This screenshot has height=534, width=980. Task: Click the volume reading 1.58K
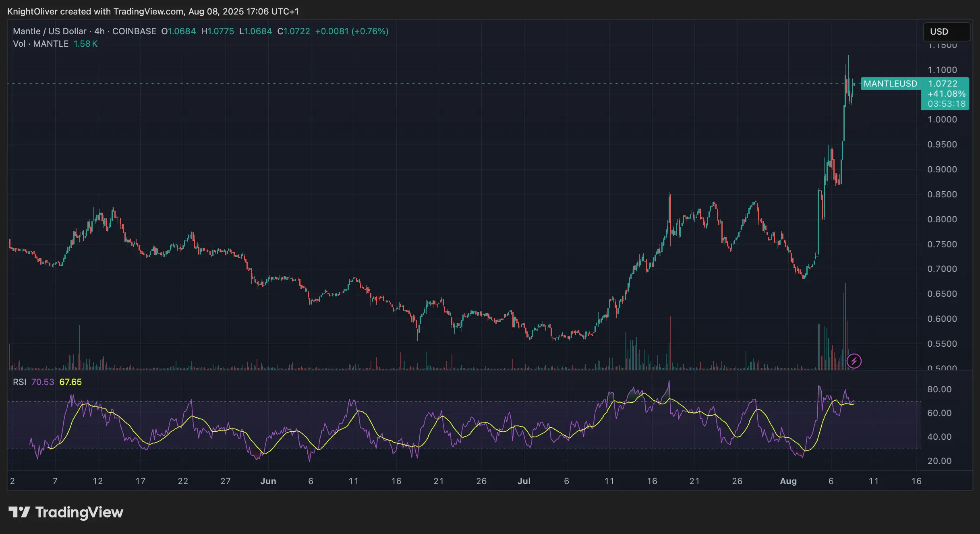click(85, 44)
